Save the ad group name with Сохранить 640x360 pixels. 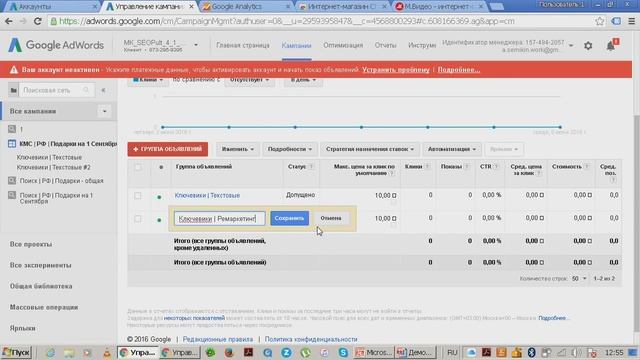tap(289, 218)
